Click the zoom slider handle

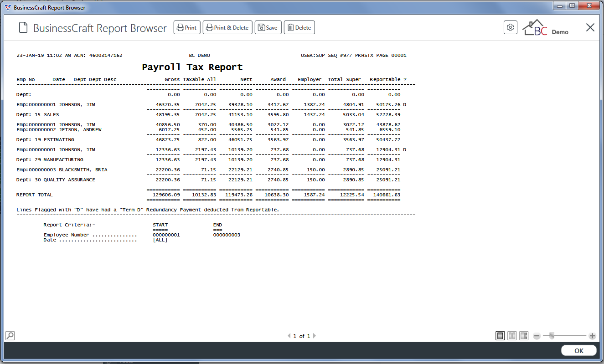click(x=552, y=336)
